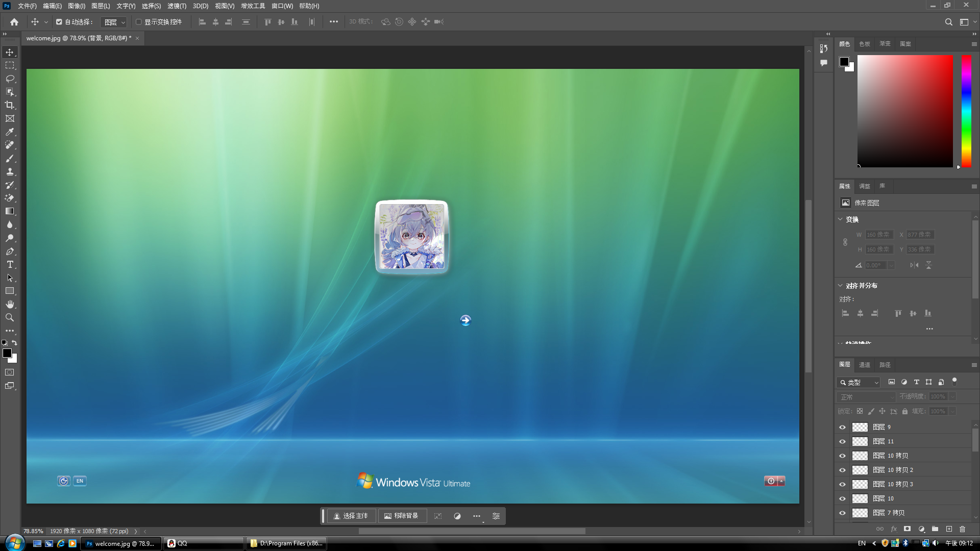The height and width of the screenshot is (551, 980).
Task: Select the History Brush tool
Action: click(10, 185)
